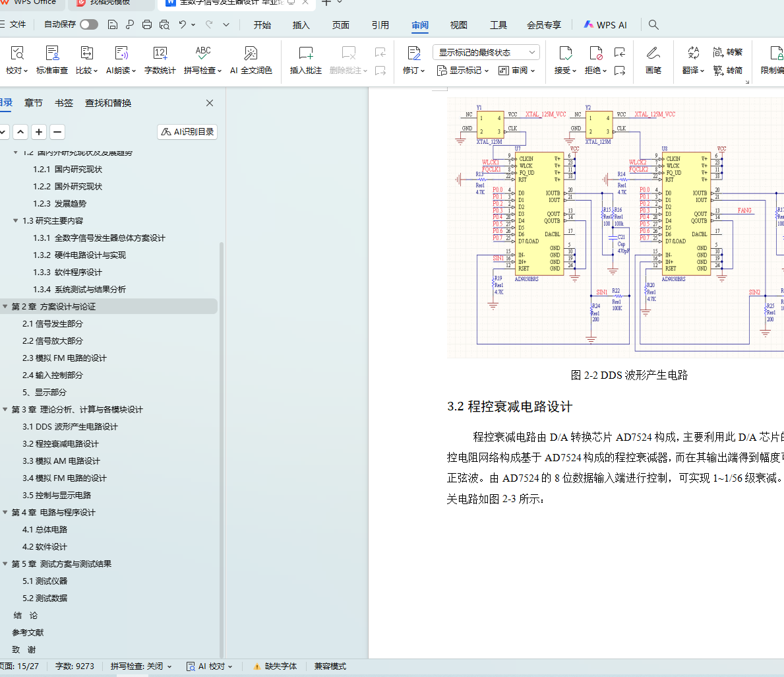Close the navigation pane

[210, 103]
